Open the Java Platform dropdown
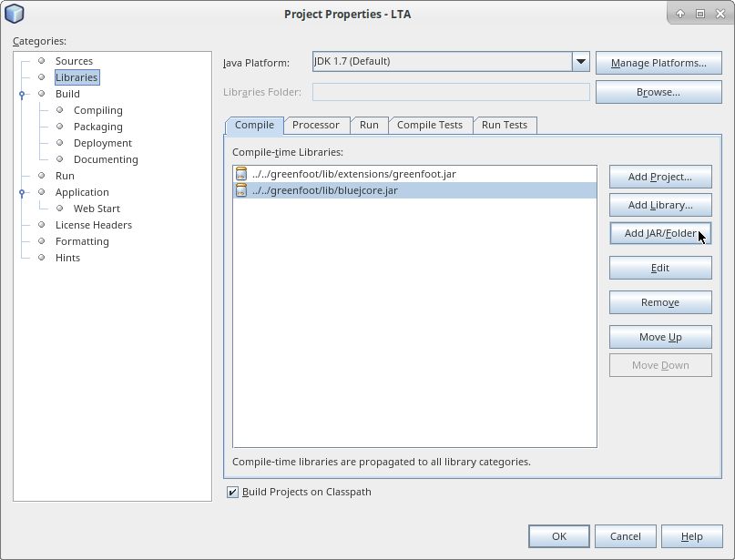Screen dimensions: 735x560 pos(580,62)
